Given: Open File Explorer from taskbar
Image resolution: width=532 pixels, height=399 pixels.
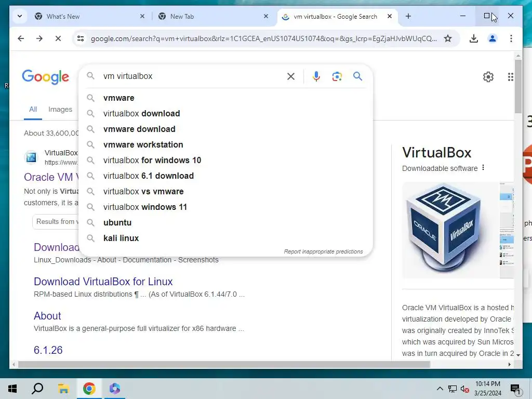Looking at the screenshot, I should coord(63,389).
